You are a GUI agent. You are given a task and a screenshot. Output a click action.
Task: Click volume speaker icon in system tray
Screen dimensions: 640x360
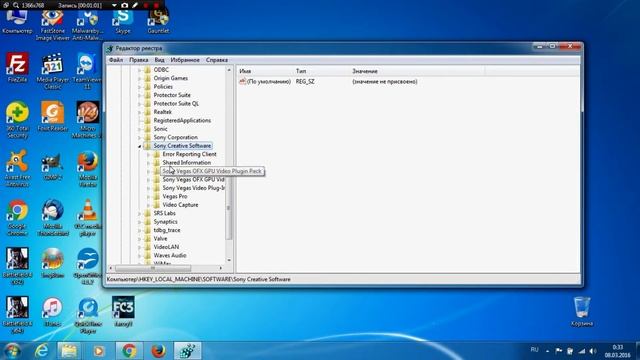[593, 351]
